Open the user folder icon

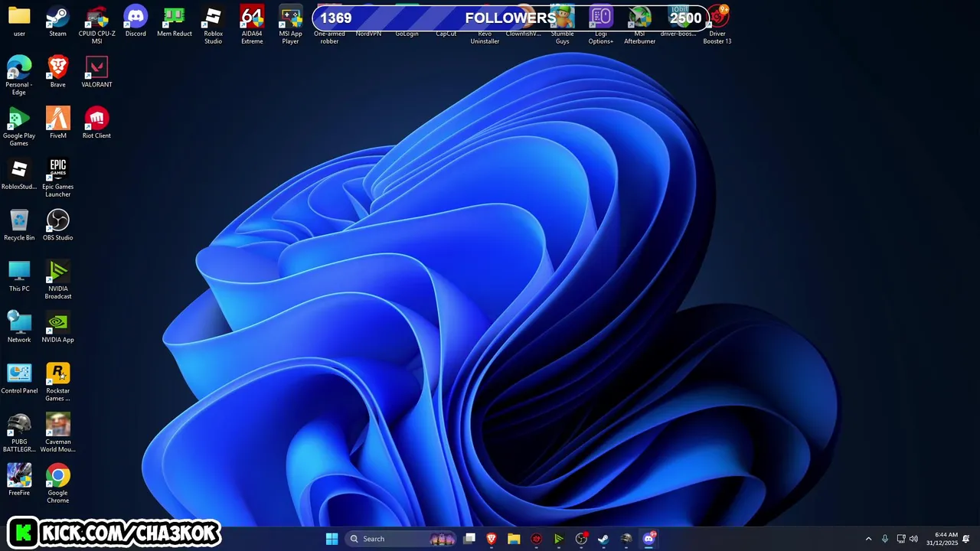tap(19, 16)
